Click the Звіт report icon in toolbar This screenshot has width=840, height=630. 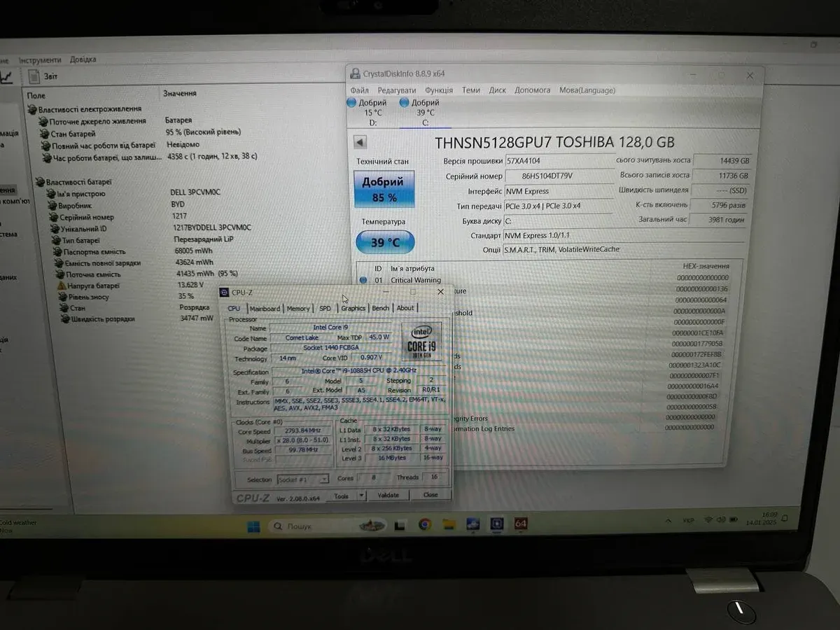pyautogui.click(x=34, y=76)
